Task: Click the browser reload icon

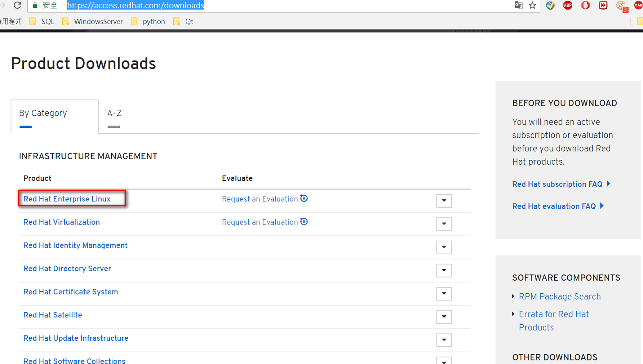Action: point(17,5)
